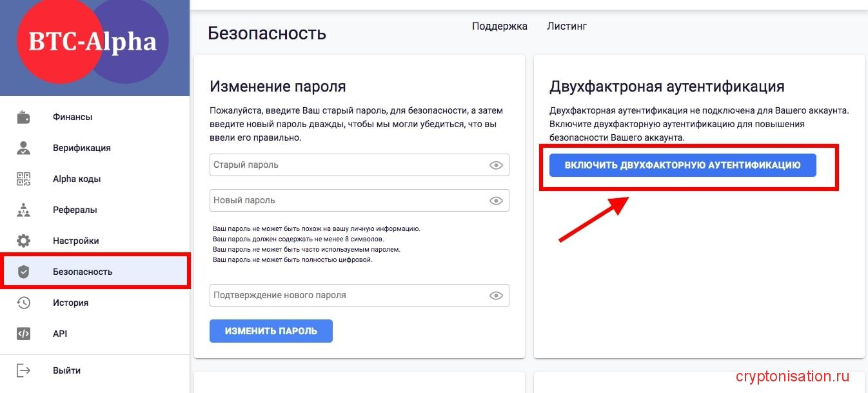Click the Рефералы network icon
The width and height of the screenshot is (868, 393).
[24, 210]
